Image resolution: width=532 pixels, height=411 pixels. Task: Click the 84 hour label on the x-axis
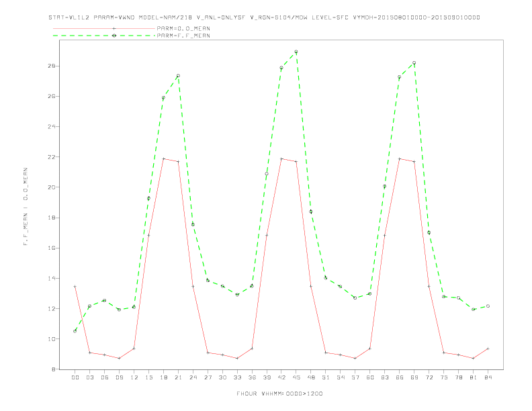[x=488, y=377]
